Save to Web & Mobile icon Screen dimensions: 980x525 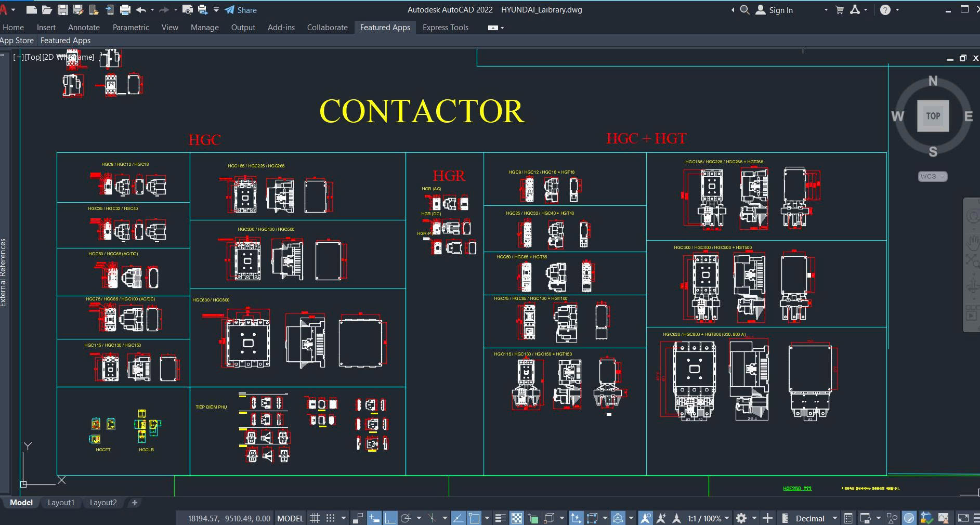[x=110, y=10]
